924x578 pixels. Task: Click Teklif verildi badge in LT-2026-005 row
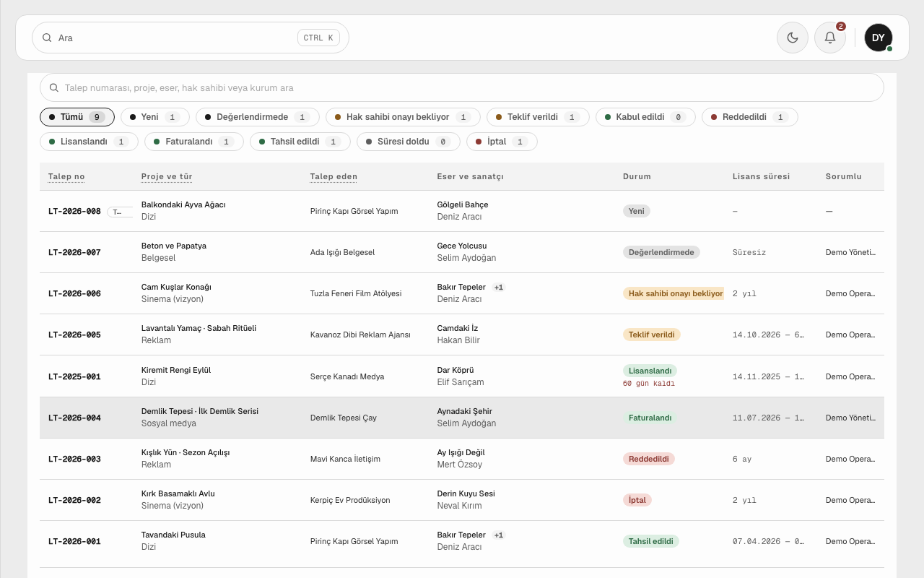click(652, 335)
